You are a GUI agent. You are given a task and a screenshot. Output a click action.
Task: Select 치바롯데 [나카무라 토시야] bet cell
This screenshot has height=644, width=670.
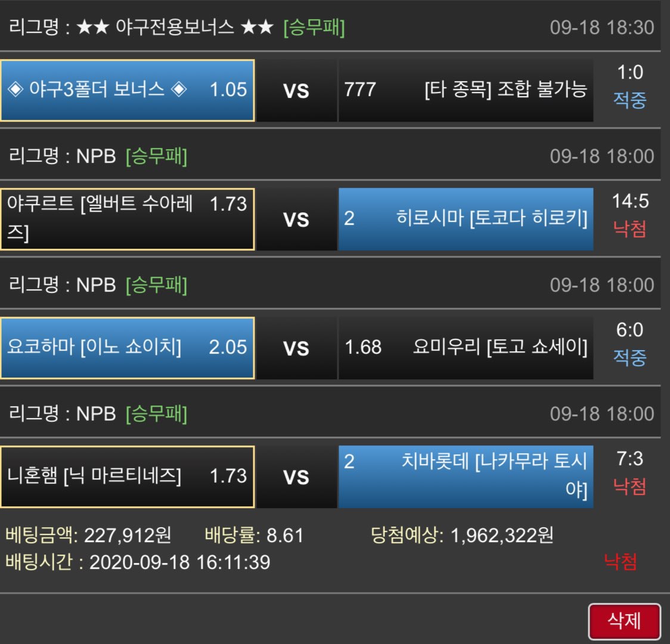[x=466, y=476]
